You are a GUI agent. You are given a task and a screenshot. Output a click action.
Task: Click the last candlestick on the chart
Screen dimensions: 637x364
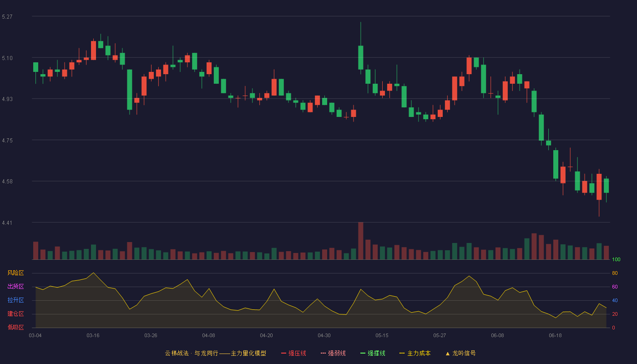pos(606,186)
